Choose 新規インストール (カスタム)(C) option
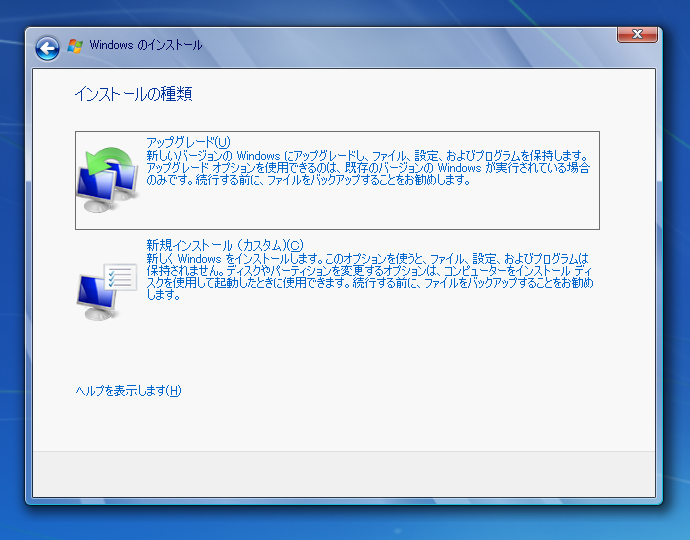 click(x=225, y=245)
